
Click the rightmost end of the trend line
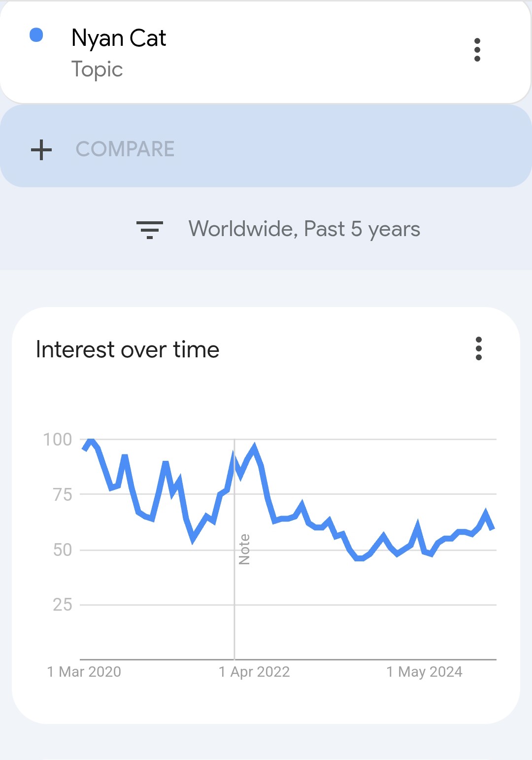(492, 528)
